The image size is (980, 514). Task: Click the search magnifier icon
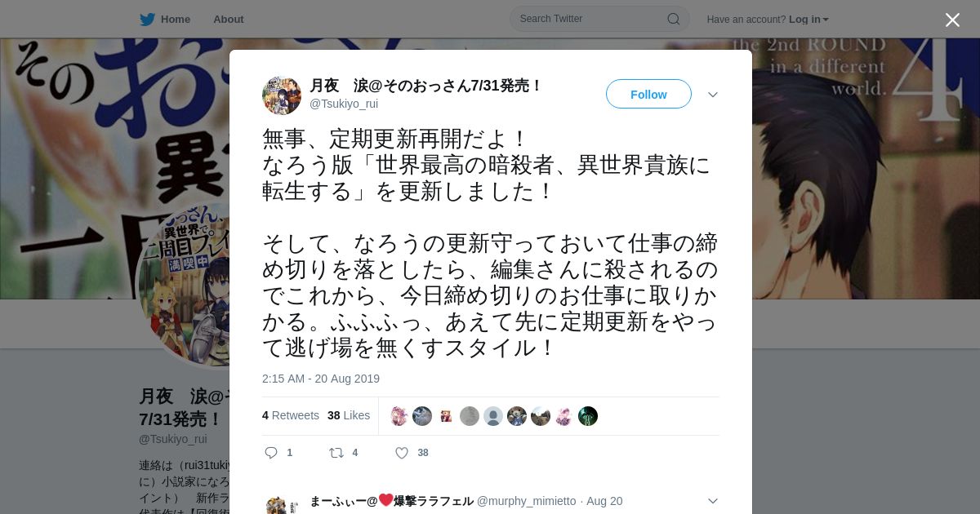point(673,19)
